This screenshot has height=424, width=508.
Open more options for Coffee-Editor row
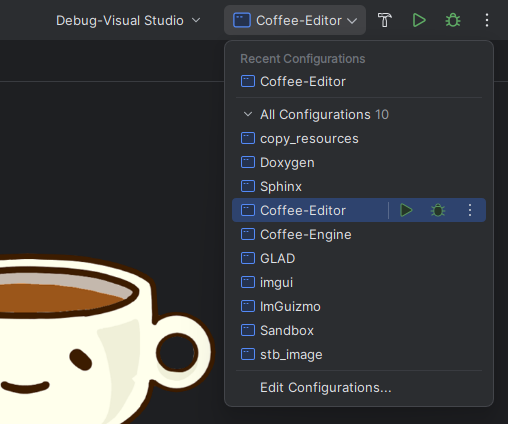pyautogui.click(x=470, y=210)
